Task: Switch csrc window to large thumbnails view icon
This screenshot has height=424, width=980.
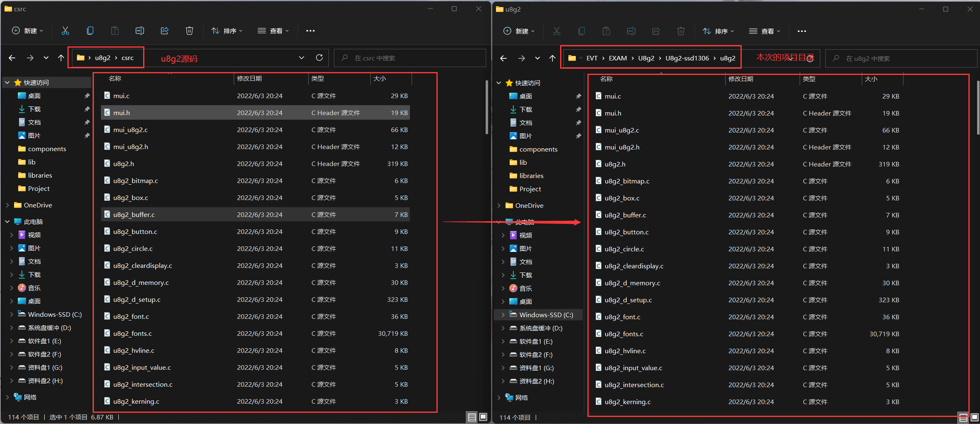Action: coord(483,417)
